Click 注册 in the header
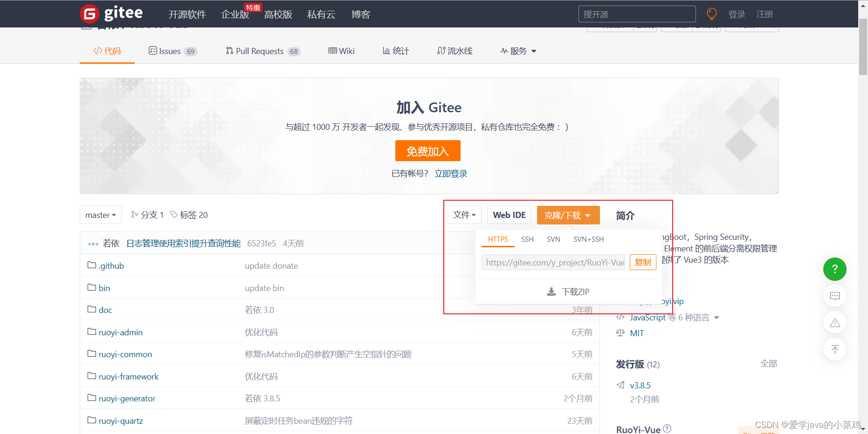 coord(765,14)
